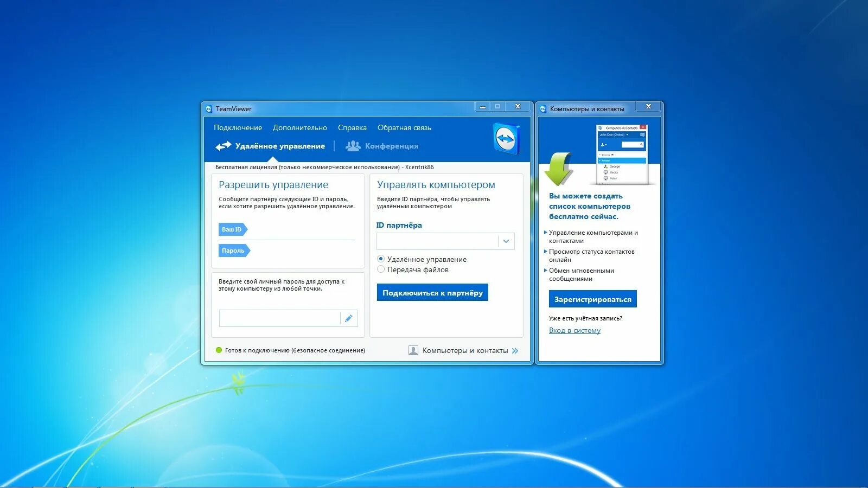Open the Дополнительно menu
This screenshot has width=868, height=488.
pos(300,128)
